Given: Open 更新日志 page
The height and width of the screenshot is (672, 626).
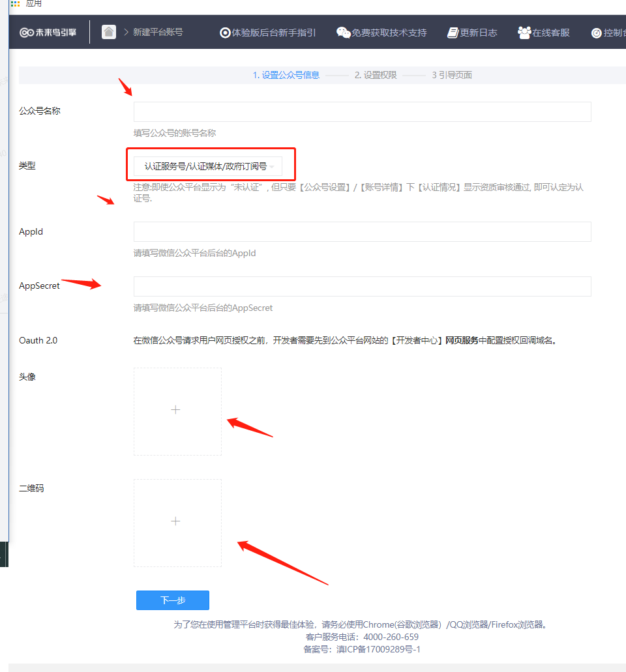Looking at the screenshot, I should point(478,33).
